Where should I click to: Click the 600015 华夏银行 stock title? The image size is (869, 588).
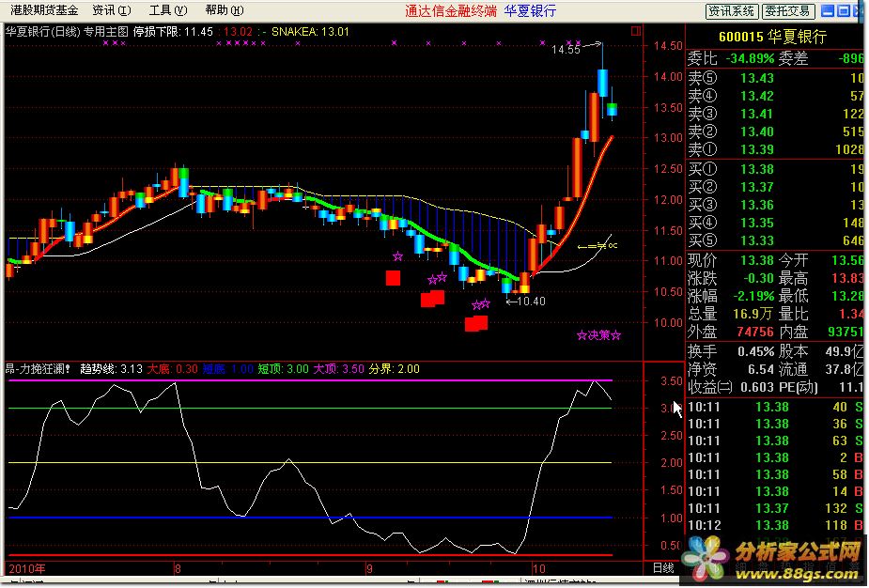point(772,38)
